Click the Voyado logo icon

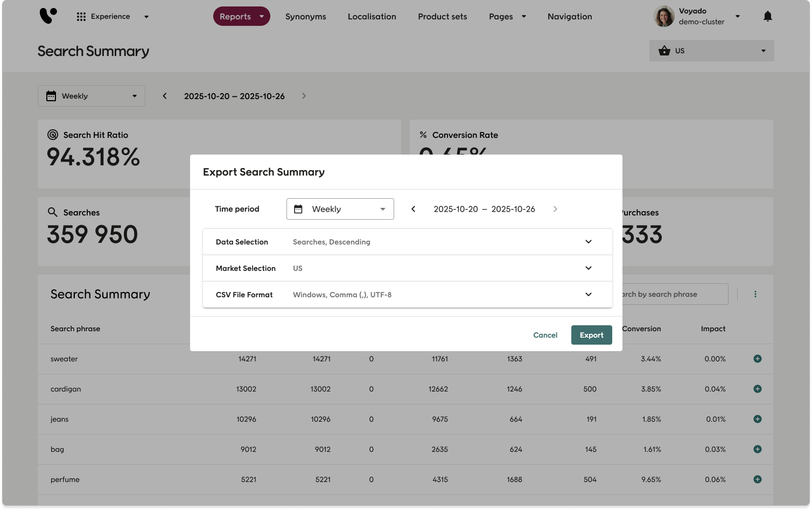point(48,16)
